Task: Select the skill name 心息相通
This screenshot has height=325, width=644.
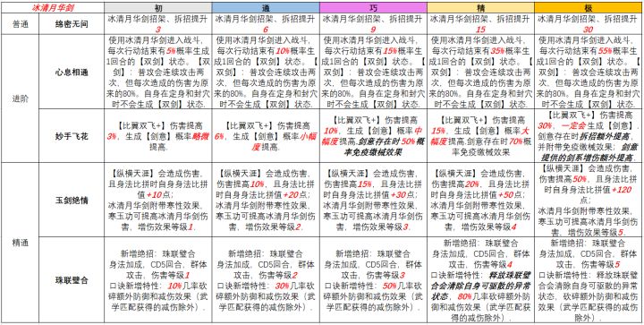Action: tap(71, 72)
